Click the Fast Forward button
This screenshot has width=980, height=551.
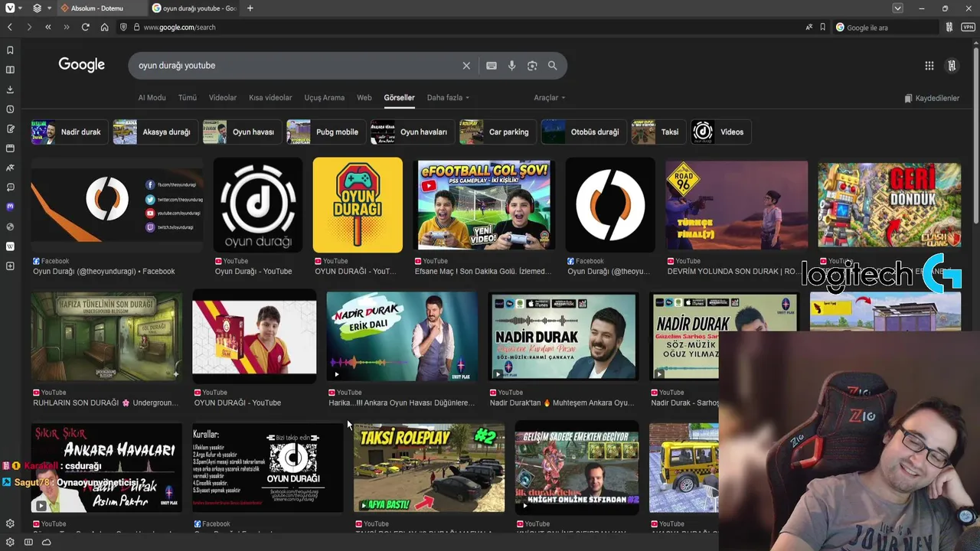click(x=66, y=27)
